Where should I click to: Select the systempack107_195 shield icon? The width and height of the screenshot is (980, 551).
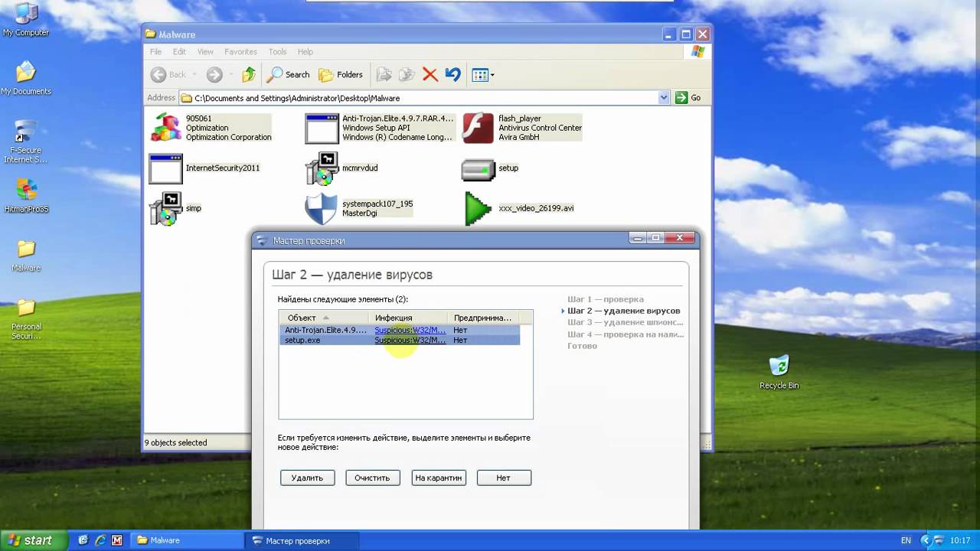pyautogui.click(x=321, y=209)
